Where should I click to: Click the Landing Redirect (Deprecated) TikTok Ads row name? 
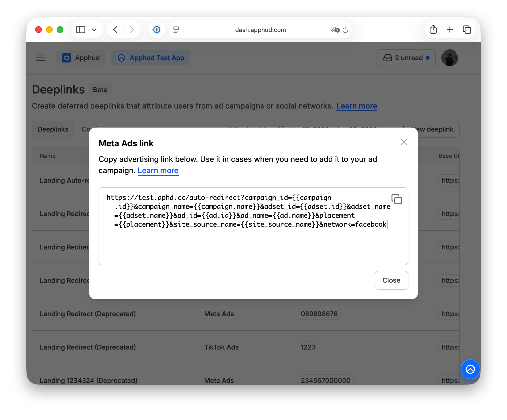pos(88,347)
